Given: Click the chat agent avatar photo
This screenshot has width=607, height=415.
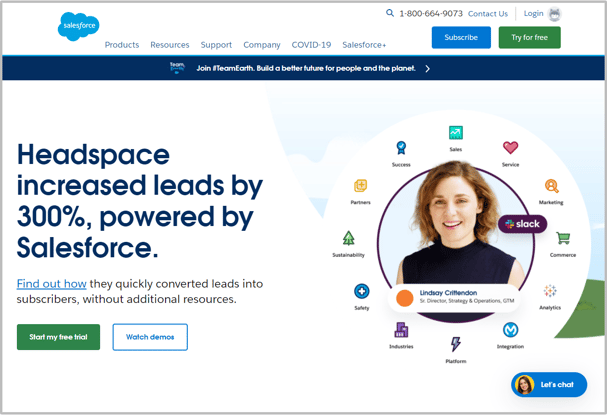Looking at the screenshot, I should click(x=525, y=385).
